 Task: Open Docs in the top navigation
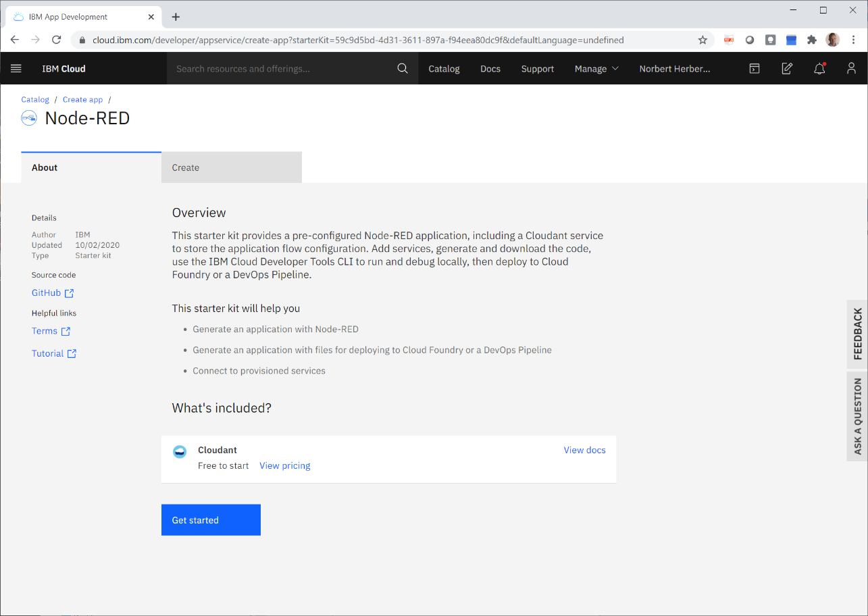(490, 68)
